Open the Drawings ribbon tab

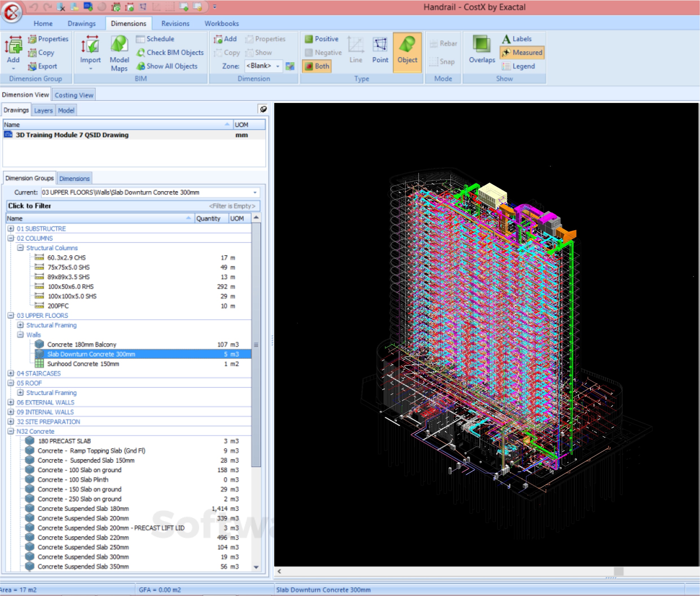pyautogui.click(x=82, y=24)
